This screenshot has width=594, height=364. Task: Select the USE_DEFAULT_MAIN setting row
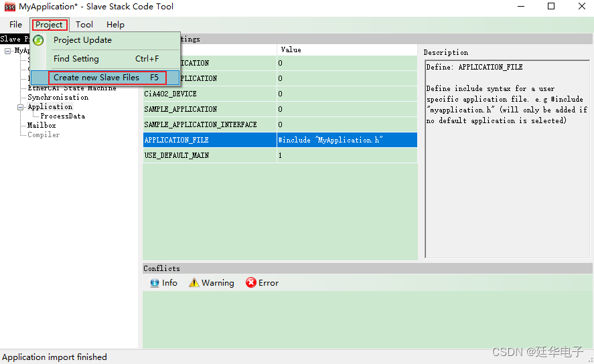pos(281,155)
